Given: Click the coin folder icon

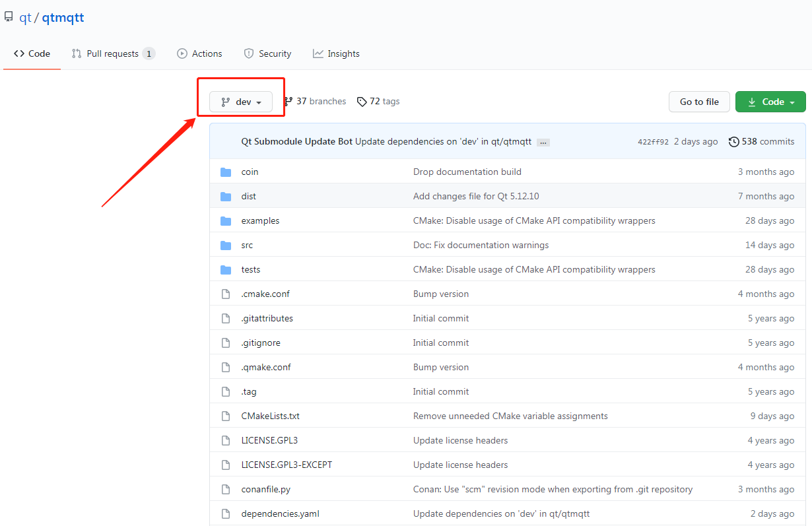Looking at the screenshot, I should click(226, 172).
